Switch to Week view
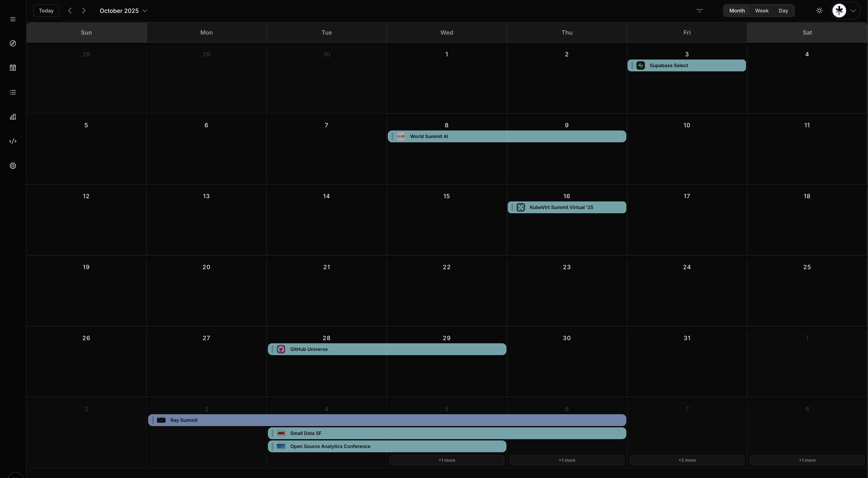 coord(762,11)
